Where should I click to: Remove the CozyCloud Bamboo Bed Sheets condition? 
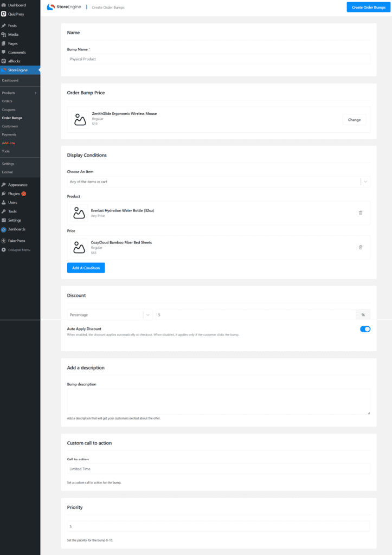[361, 247]
